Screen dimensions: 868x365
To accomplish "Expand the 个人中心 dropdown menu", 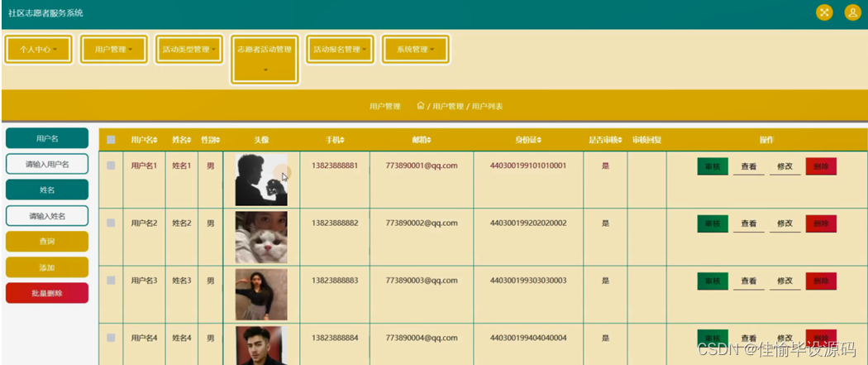I will [x=38, y=50].
